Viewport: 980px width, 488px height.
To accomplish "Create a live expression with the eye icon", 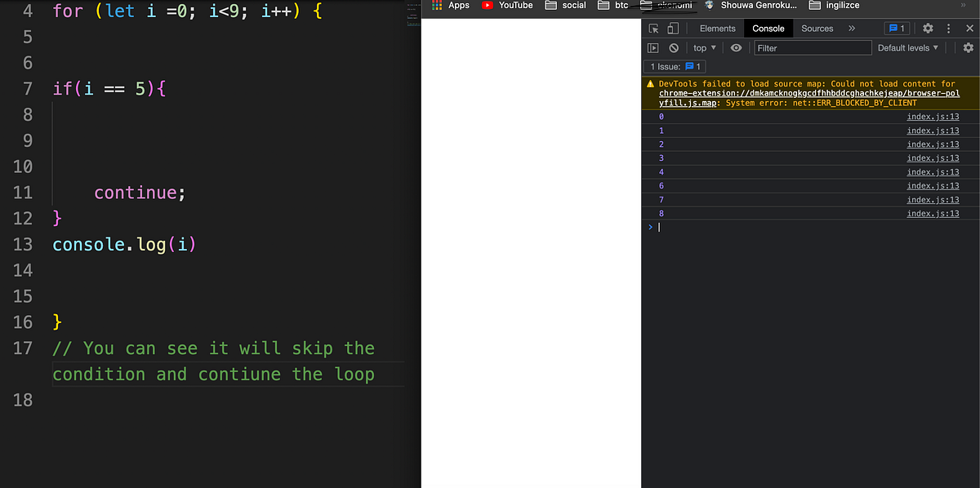I will [x=736, y=47].
